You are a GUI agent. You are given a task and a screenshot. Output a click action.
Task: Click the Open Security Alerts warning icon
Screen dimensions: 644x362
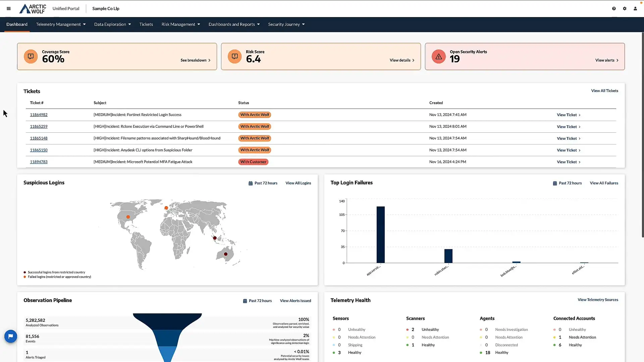438,56
